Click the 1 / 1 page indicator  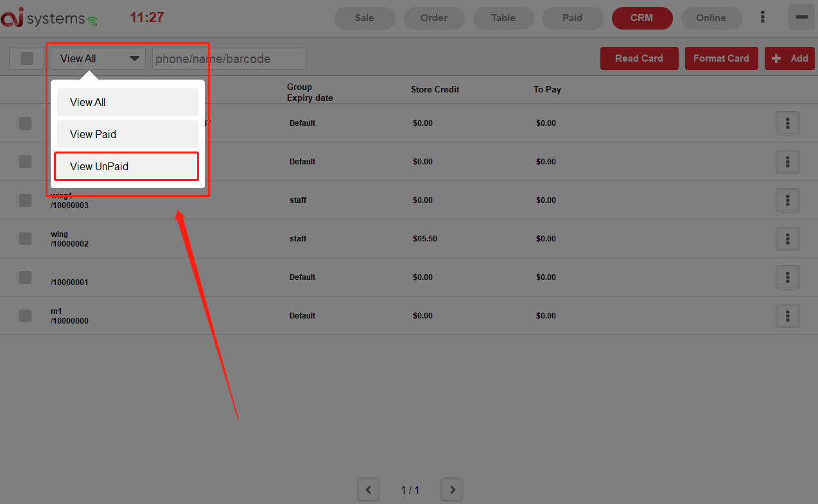410,491
